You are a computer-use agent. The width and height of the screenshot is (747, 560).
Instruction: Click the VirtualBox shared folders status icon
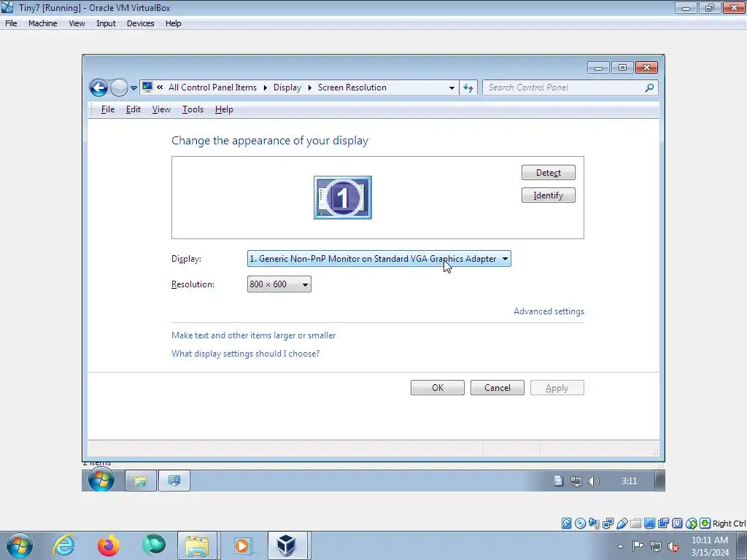click(x=635, y=524)
